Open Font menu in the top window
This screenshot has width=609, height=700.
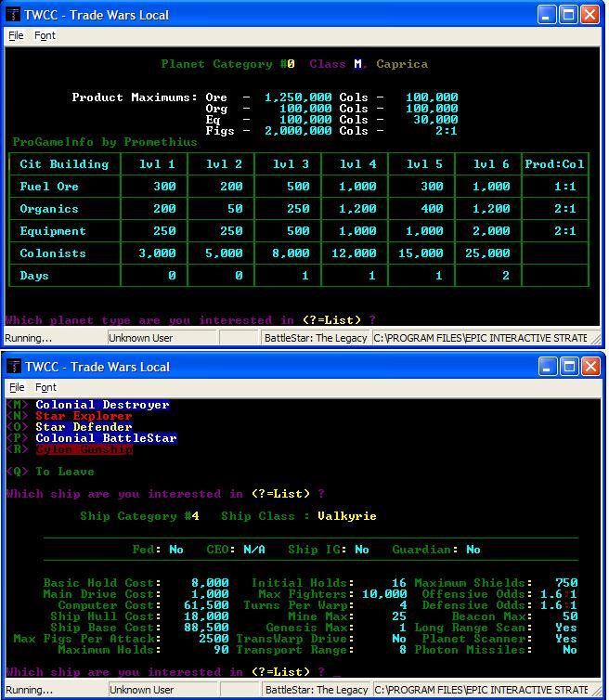click(x=45, y=35)
